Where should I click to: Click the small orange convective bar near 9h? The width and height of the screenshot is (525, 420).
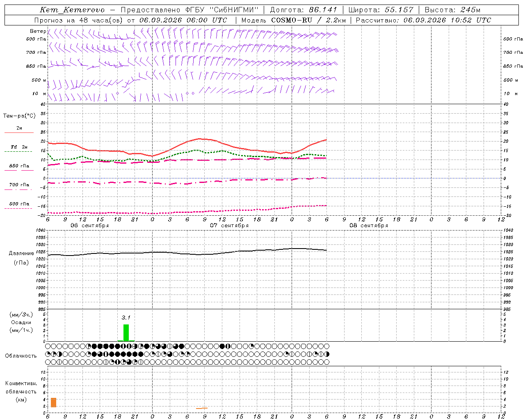coord(202,408)
